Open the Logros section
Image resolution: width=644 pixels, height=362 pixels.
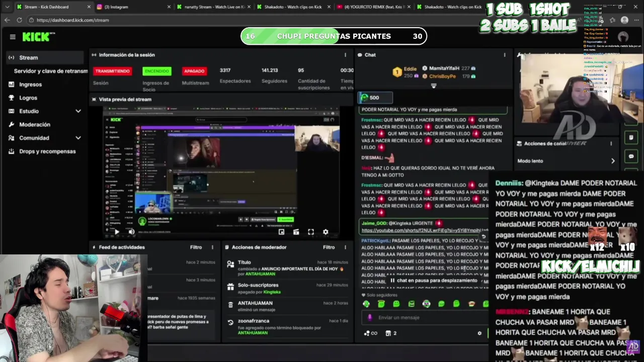point(28,98)
